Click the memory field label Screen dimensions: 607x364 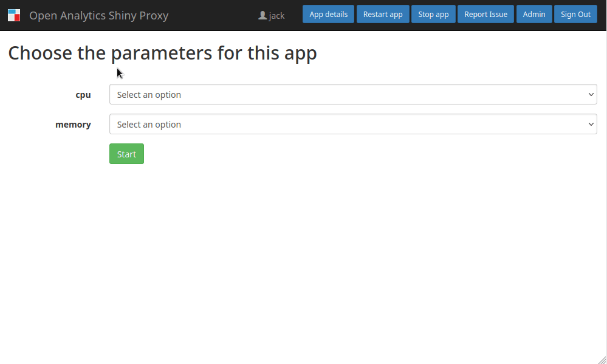[73, 125]
